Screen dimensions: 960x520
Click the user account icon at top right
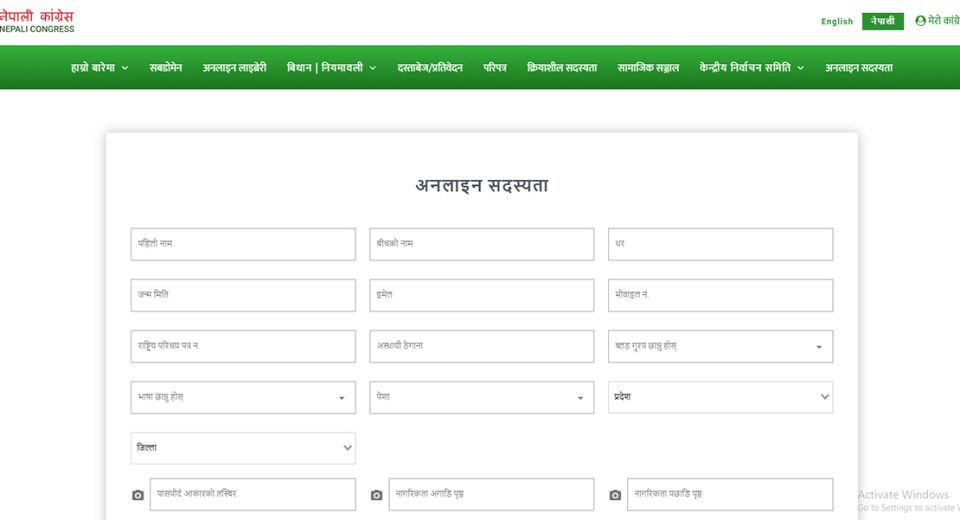920,21
